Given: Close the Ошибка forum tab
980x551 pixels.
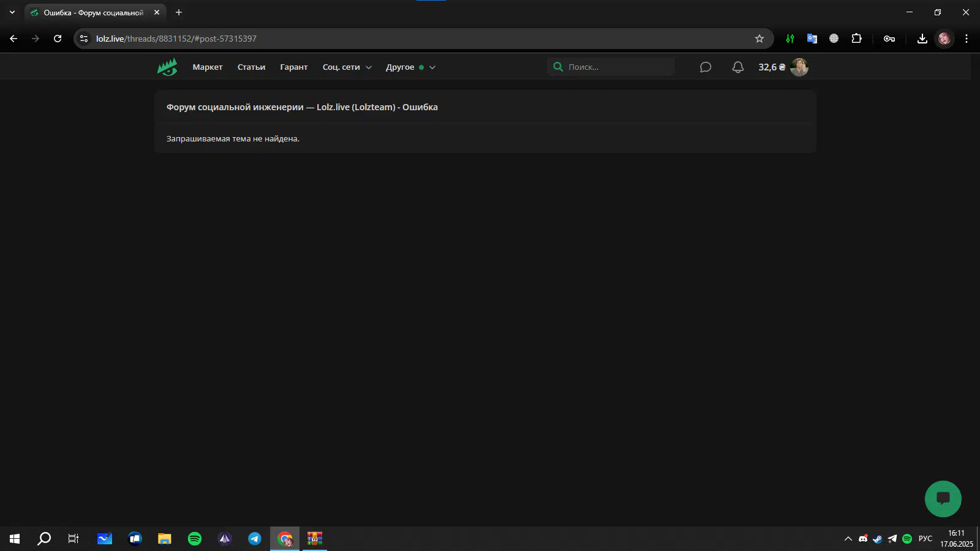Looking at the screenshot, I should (x=157, y=12).
